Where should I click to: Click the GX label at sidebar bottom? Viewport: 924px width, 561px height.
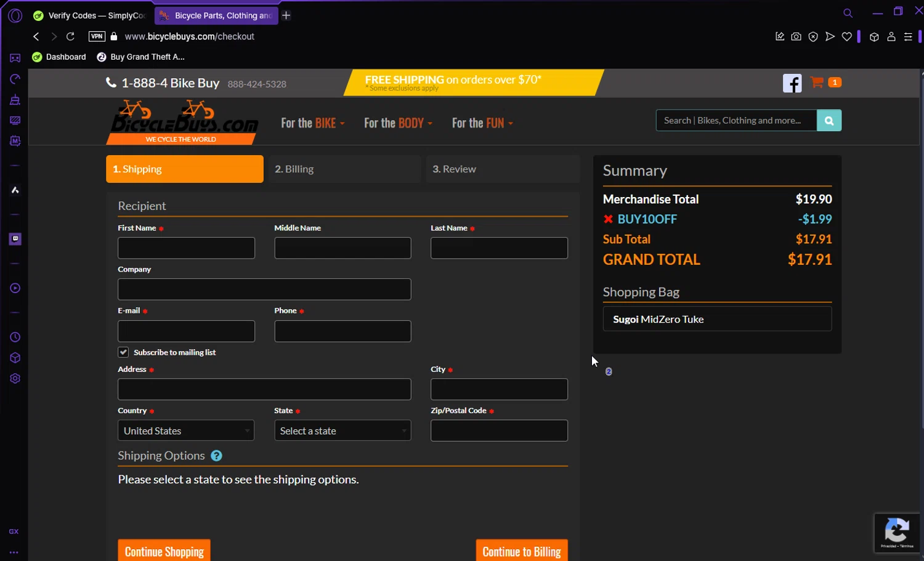click(14, 531)
